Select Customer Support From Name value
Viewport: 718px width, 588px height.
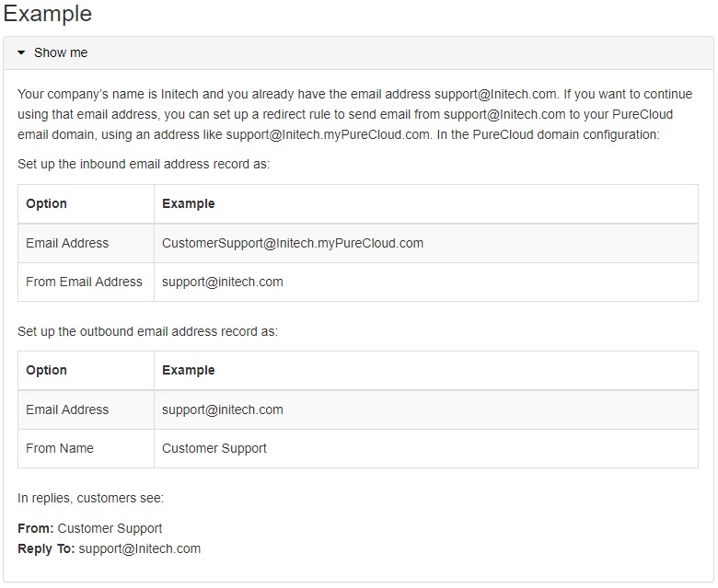tap(214, 448)
